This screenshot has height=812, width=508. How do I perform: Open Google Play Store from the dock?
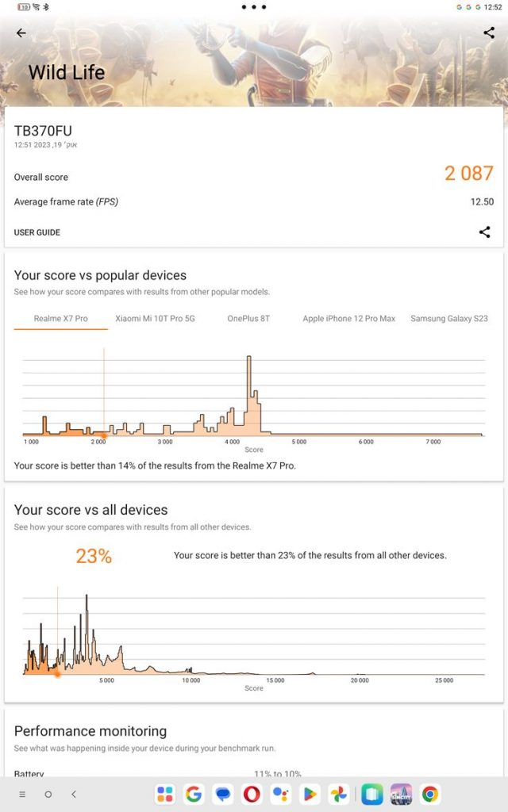(310, 794)
